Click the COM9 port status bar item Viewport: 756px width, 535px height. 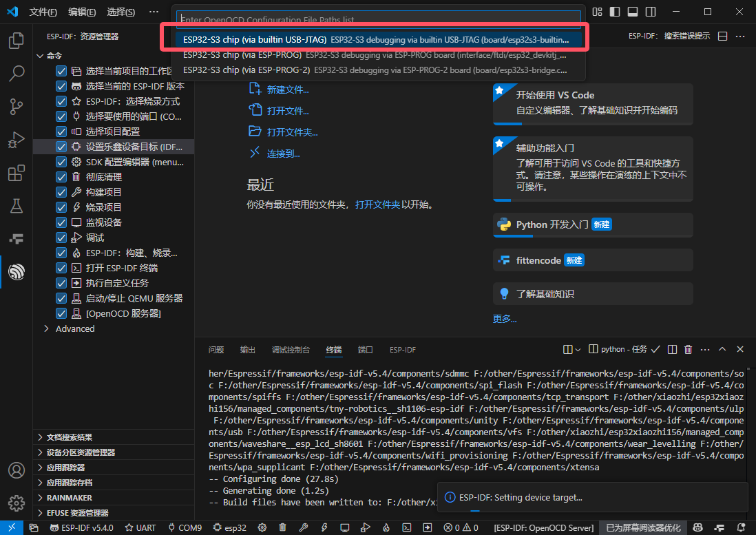[185, 527]
